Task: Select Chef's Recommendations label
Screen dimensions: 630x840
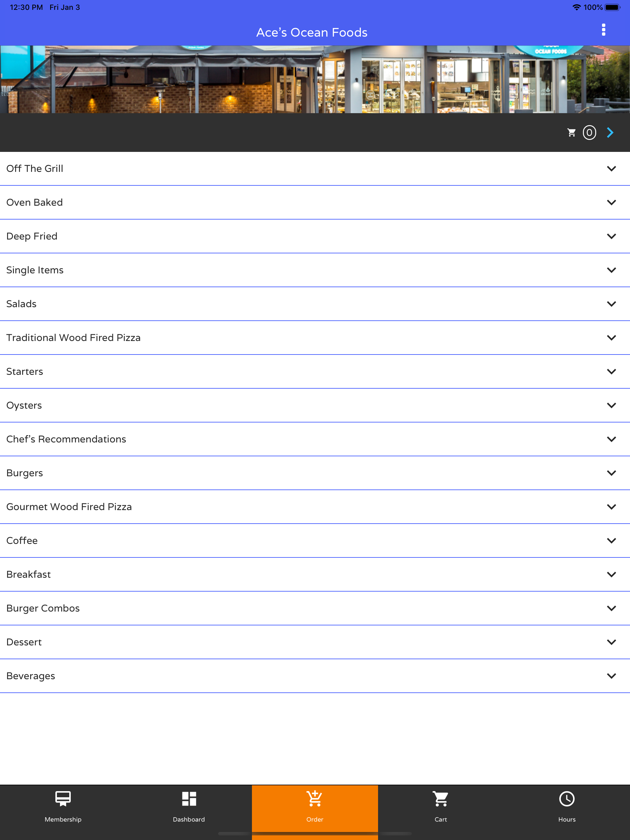Action: click(66, 439)
